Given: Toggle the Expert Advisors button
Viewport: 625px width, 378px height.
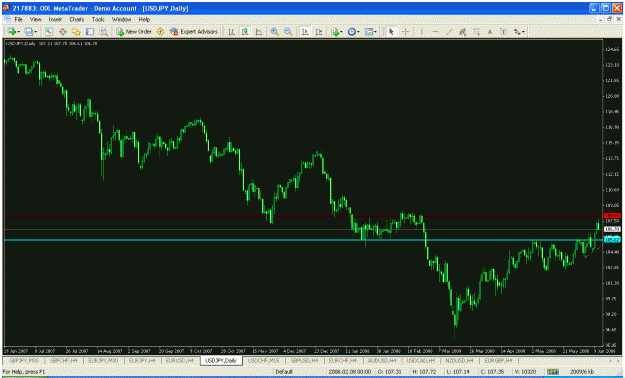Looking at the screenshot, I should pos(194,32).
